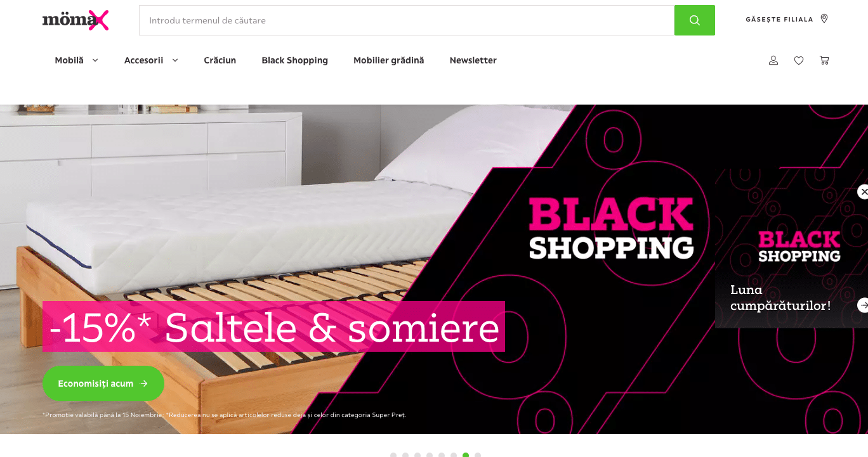
Task: Expand the Accesorii dropdown chevron
Action: coord(175,60)
